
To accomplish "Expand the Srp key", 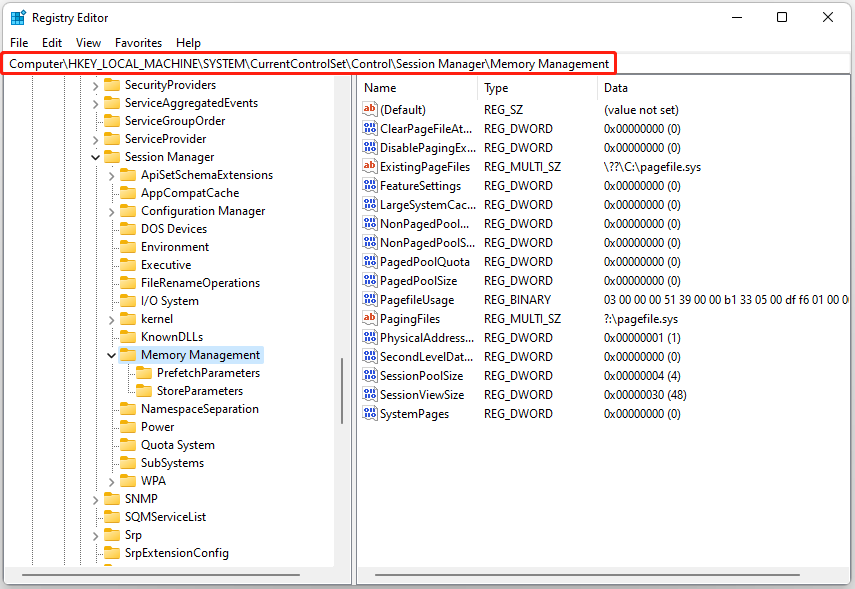I will (x=95, y=536).
